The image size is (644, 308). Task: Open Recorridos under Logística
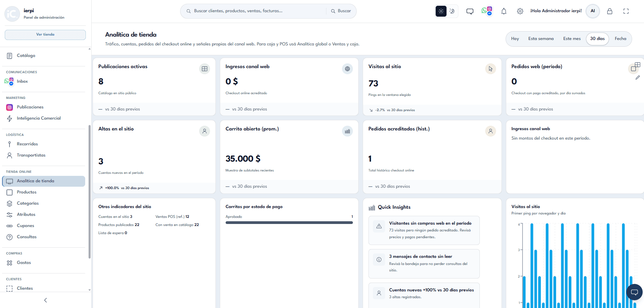pos(44,144)
